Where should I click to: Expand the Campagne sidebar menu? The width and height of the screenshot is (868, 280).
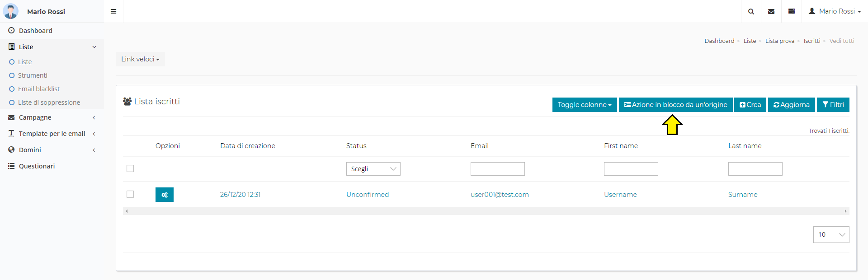35,117
